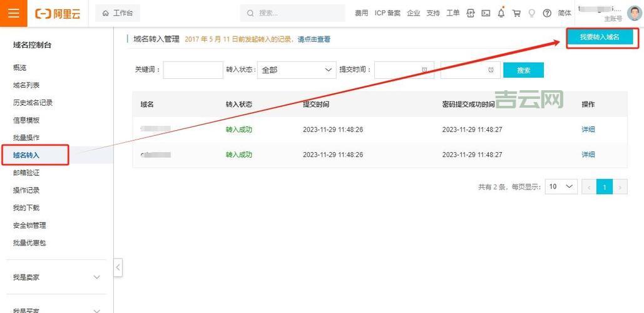644x313 pixels.
Task: Open 详细 for the first domain row
Action: pos(588,130)
